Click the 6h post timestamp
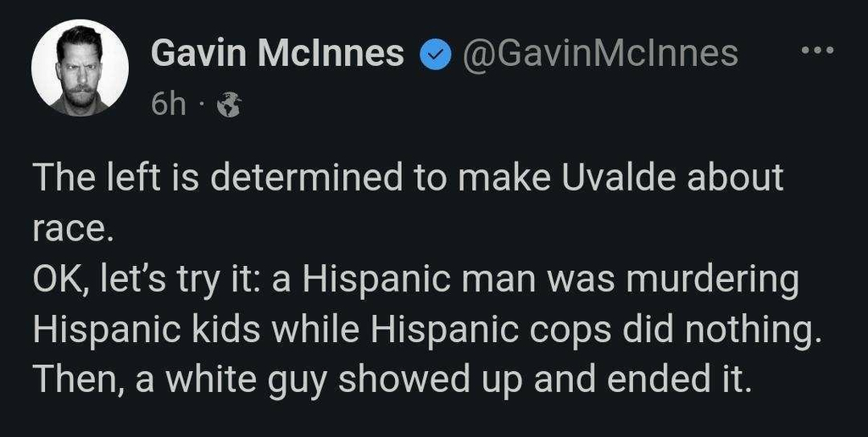The image size is (868, 437). 168,105
